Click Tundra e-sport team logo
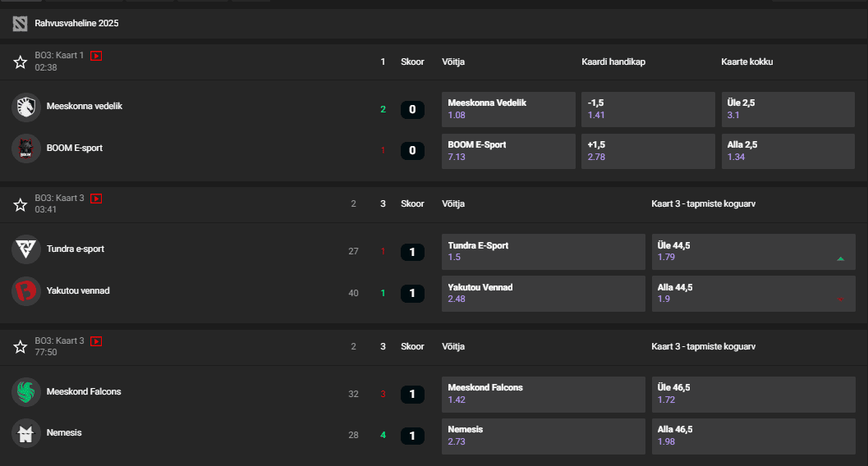 tap(26, 249)
